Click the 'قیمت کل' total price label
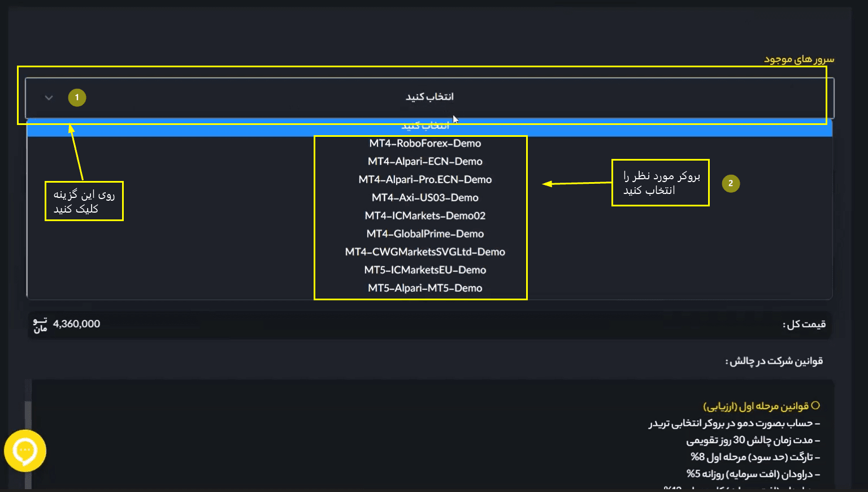Viewport: 868px width, 492px height. click(804, 325)
